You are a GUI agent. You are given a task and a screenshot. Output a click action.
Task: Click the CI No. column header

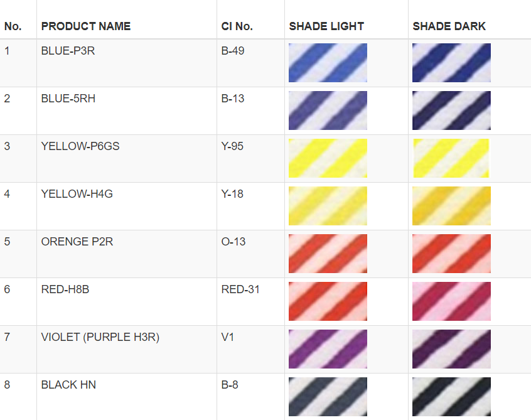(237, 26)
